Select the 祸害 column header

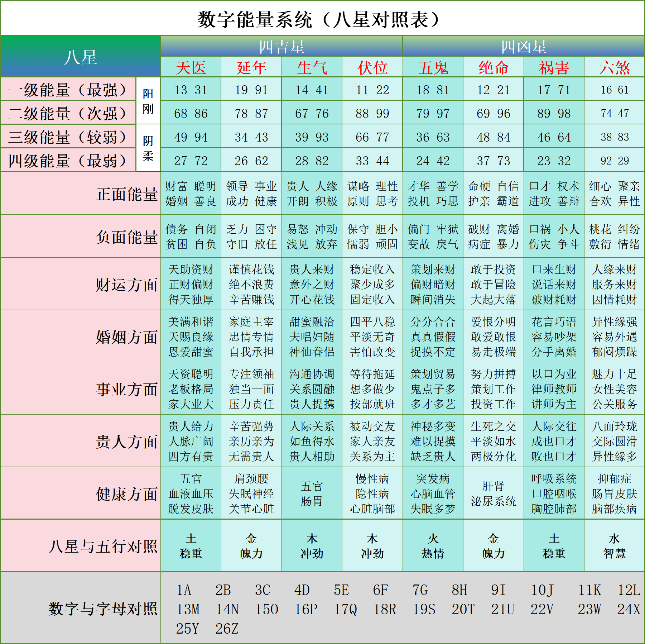pyautogui.click(x=554, y=67)
